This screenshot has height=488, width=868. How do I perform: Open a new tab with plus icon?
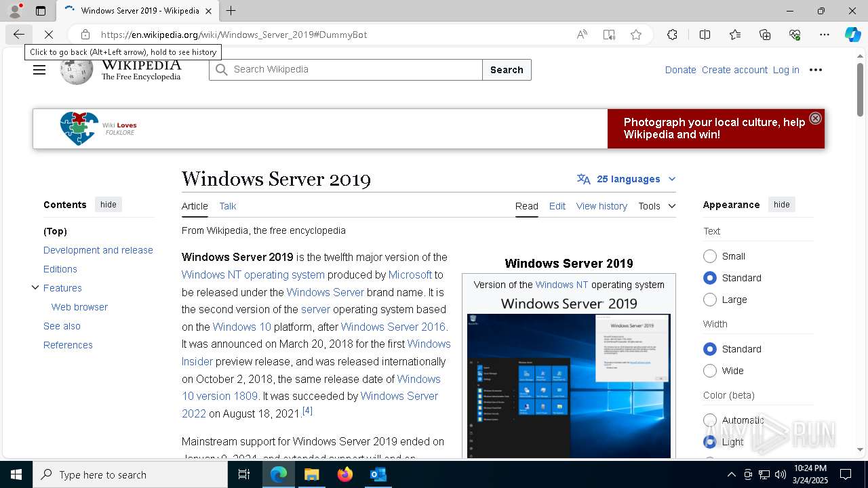point(231,11)
